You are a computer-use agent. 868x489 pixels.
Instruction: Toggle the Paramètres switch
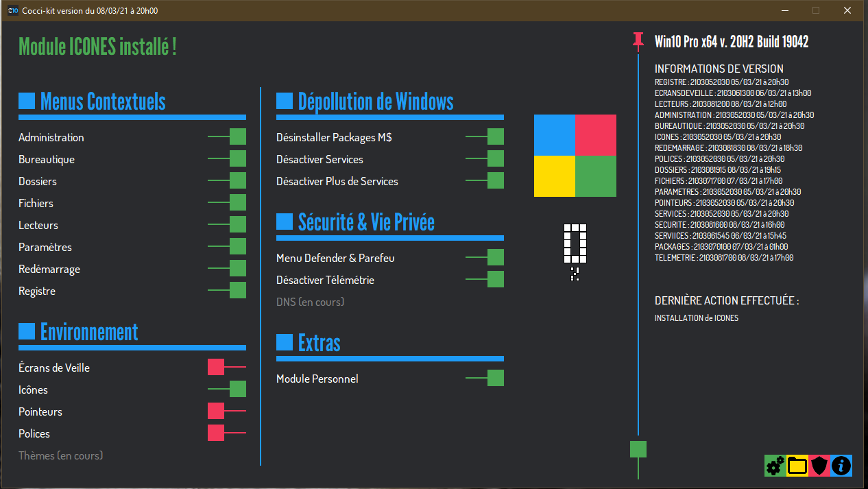click(227, 246)
